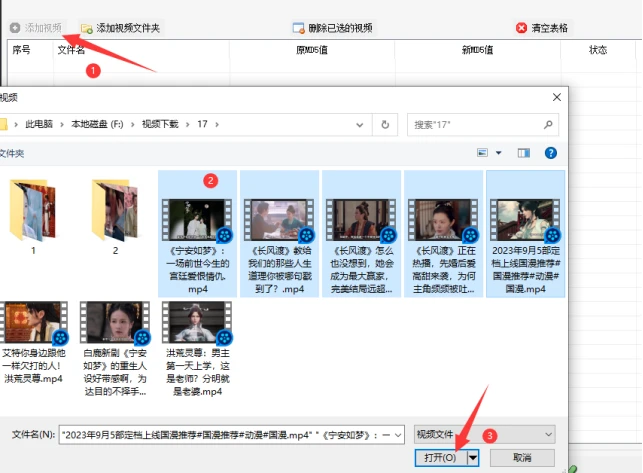Screen dimensions: 643x473
Task: Toggle the preview pane icon
Action: click(524, 153)
